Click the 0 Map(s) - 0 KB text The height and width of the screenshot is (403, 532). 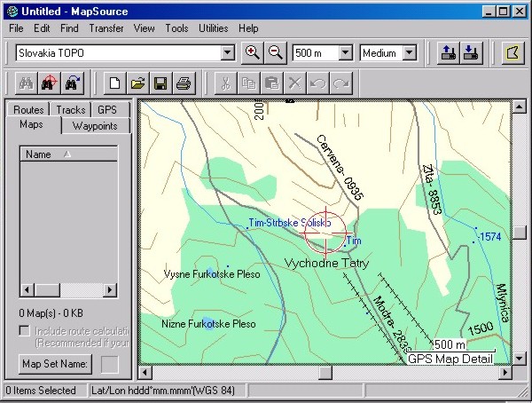point(51,313)
